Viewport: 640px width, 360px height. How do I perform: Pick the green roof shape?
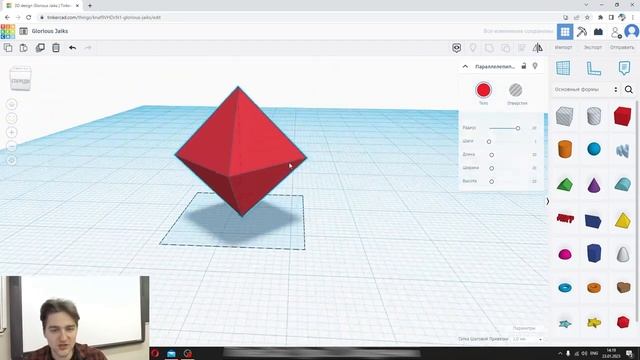click(565, 185)
